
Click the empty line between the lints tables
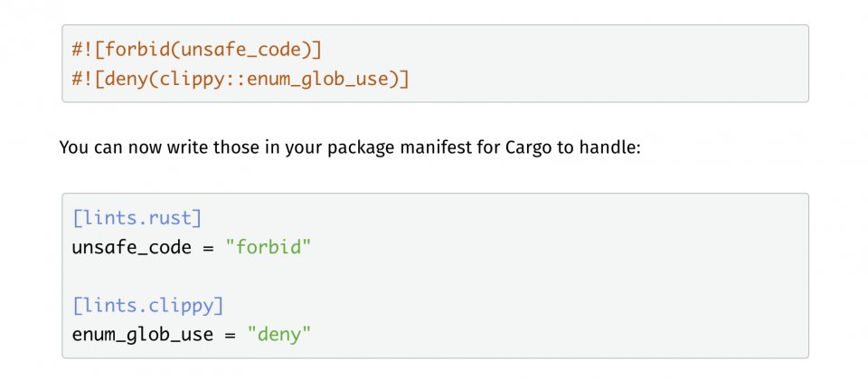435,277
